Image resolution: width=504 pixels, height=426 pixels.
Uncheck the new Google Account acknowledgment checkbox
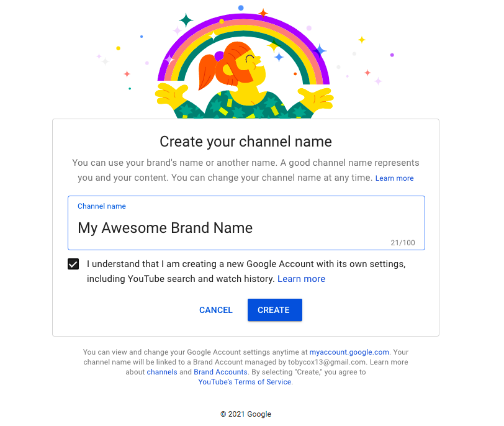73,264
